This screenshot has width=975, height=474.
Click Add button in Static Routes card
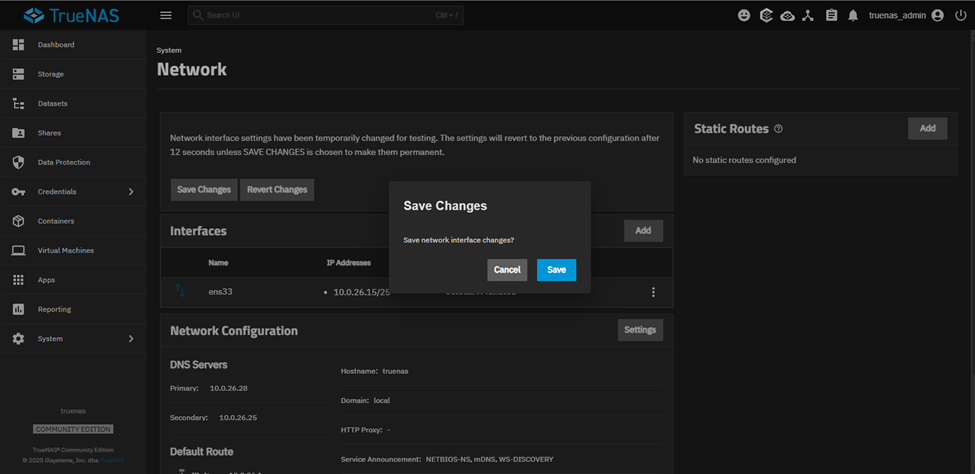927,129
